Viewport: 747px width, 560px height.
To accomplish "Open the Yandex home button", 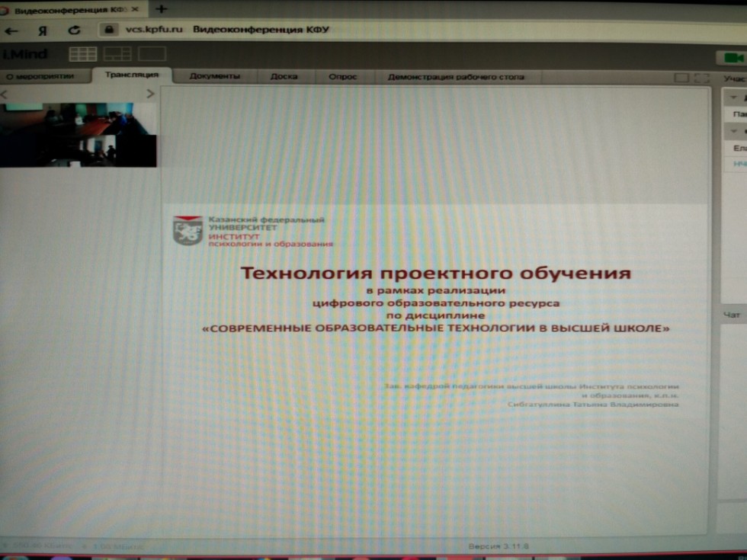I will [43, 30].
